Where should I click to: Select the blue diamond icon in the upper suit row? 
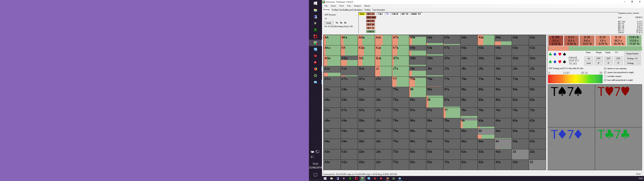click(555, 54)
